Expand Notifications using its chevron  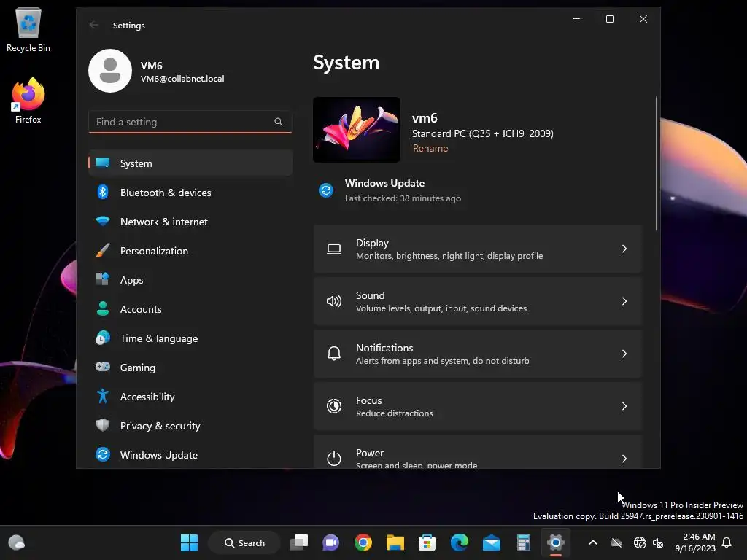[624, 354]
